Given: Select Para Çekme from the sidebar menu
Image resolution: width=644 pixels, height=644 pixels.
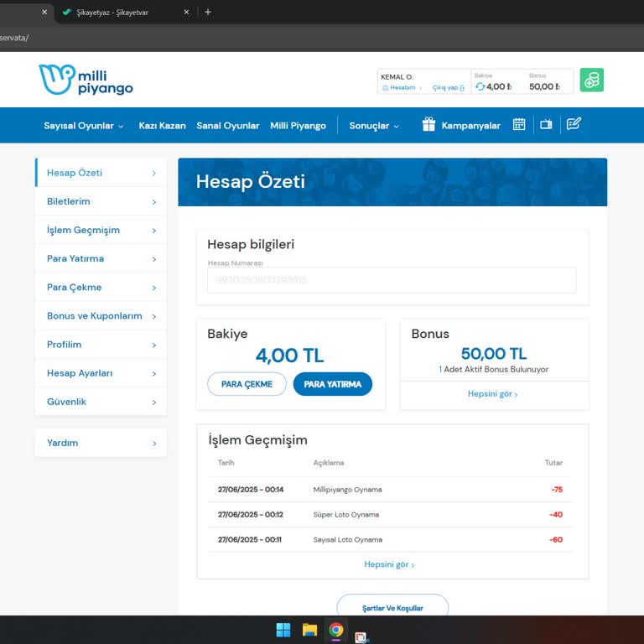Looking at the screenshot, I should (101, 287).
